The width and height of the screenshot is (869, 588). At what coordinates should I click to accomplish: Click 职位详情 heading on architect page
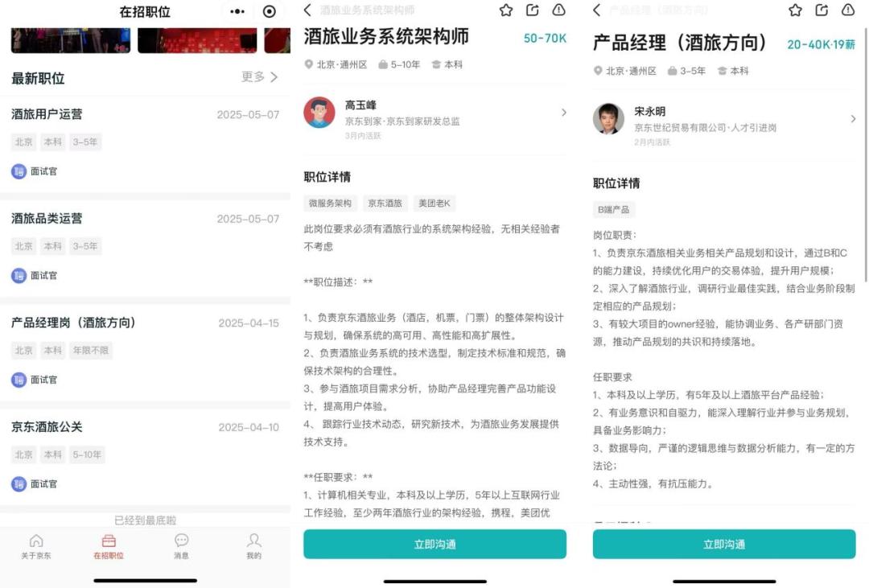(x=327, y=177)
